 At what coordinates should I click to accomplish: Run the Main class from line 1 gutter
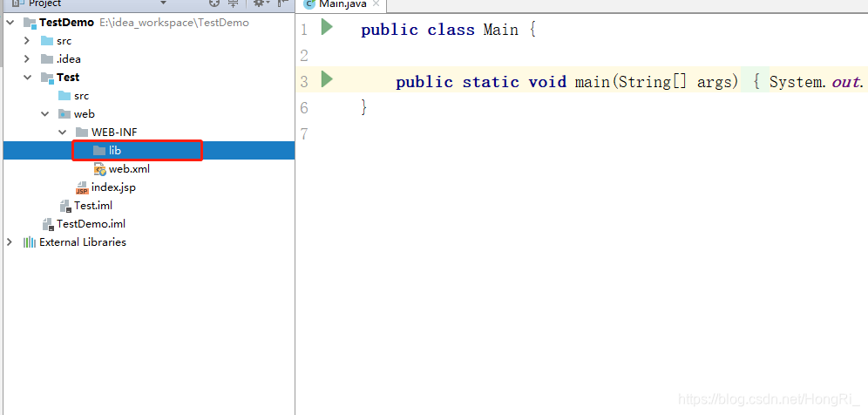[327, 27]
